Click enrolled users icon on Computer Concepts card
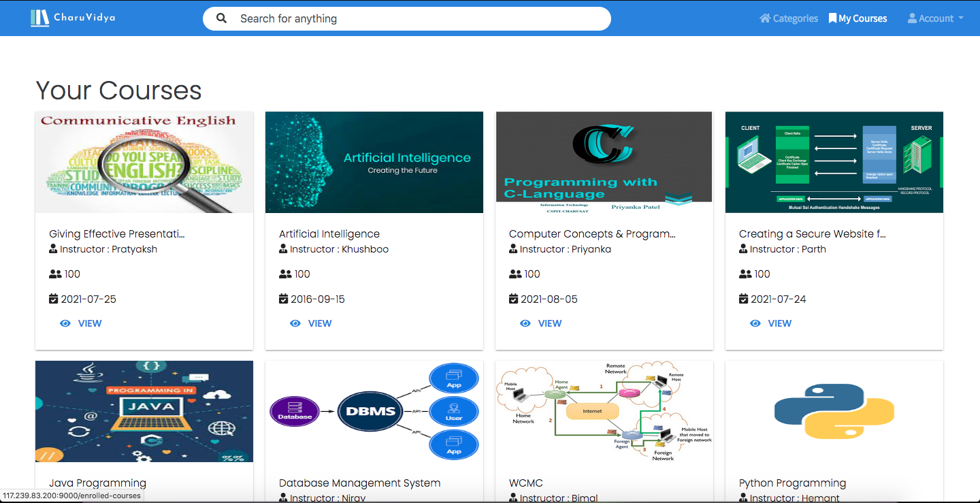 point(515,274)
